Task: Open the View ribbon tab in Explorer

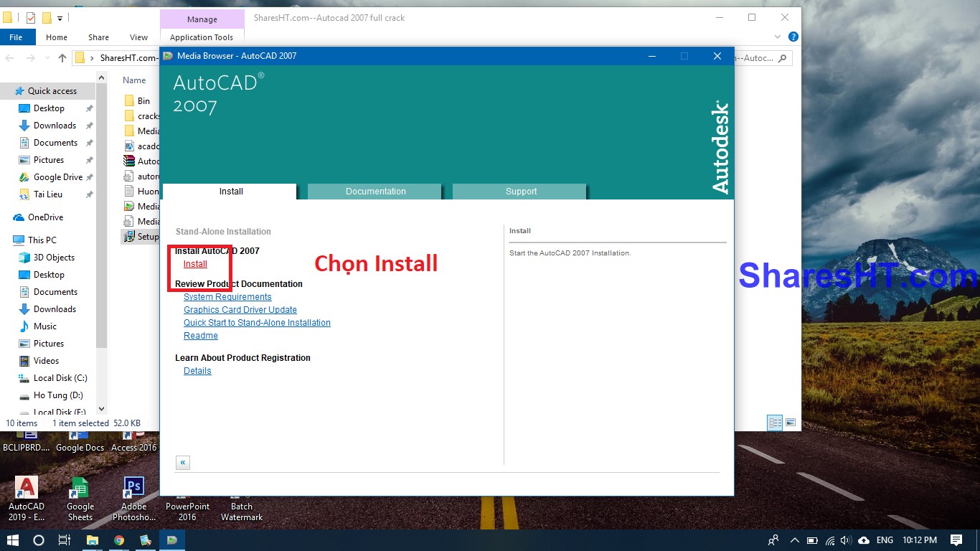Action: tap(138, 37)
